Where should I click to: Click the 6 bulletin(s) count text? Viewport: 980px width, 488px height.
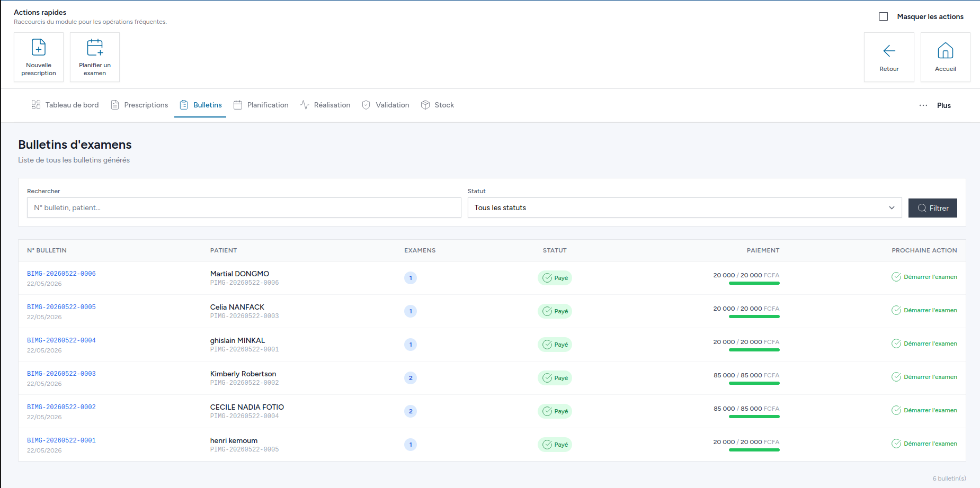point(949,478)
